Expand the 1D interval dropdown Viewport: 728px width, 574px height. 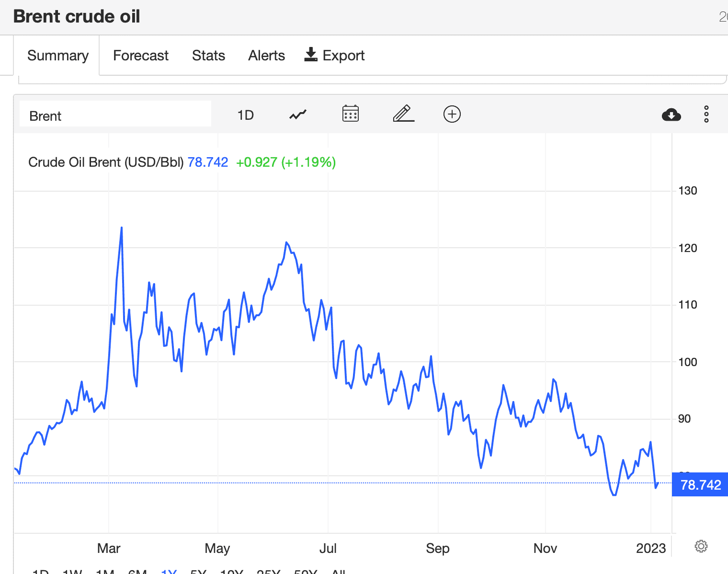tap(246, 115)
